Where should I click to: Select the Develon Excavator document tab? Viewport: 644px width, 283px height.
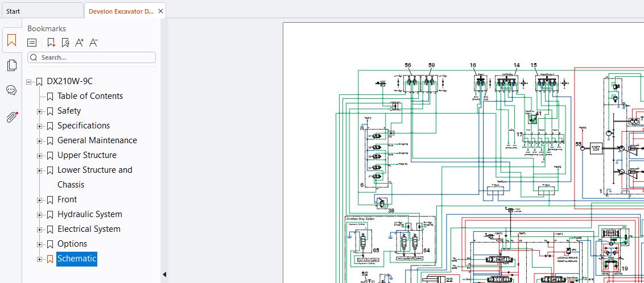tap(121, 11)
